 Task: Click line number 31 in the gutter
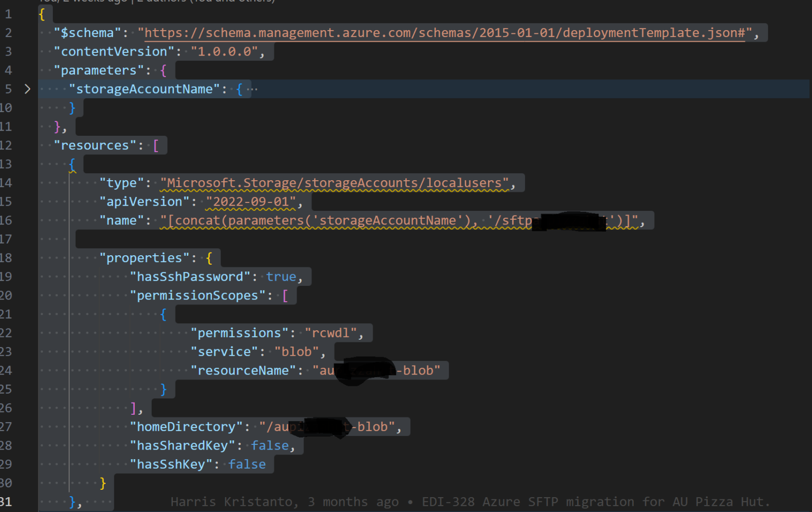click(6, 502)
